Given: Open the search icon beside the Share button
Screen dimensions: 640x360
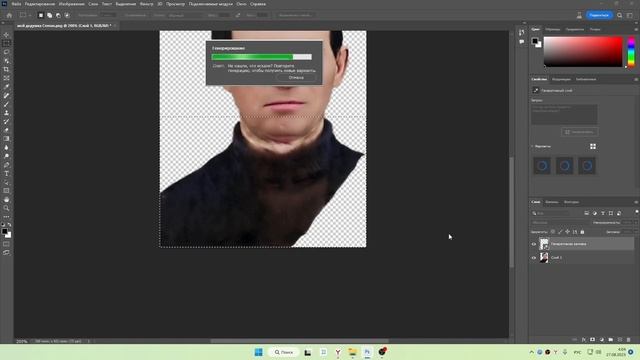Looking at the screenshot, I should (620, 15).
